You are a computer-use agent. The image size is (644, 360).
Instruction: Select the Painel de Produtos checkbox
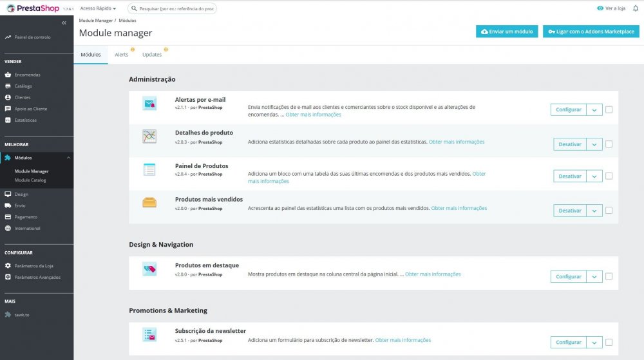pyautogui.click(x=609, y=176)
